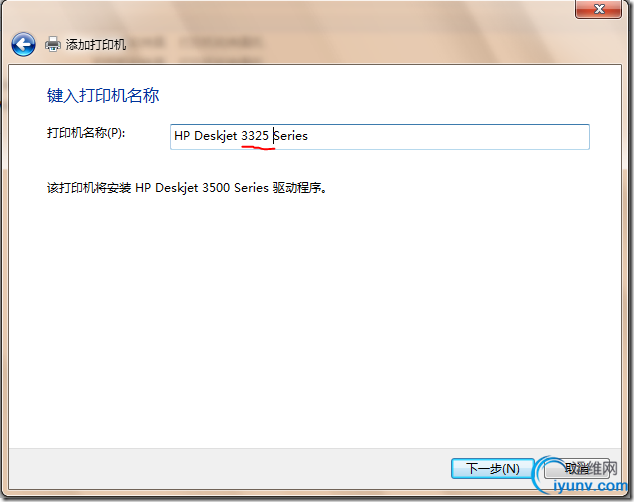
Task: Click the 键入打印机名称 heading
Action: click(x=103, y=96)
